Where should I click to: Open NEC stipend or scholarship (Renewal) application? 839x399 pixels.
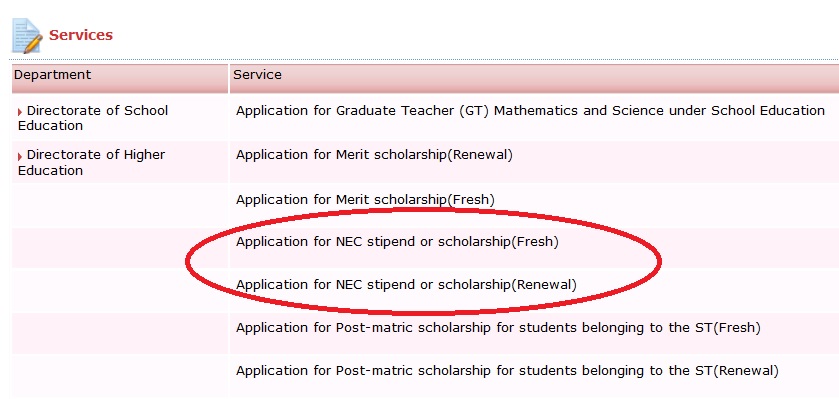(406, 285)
